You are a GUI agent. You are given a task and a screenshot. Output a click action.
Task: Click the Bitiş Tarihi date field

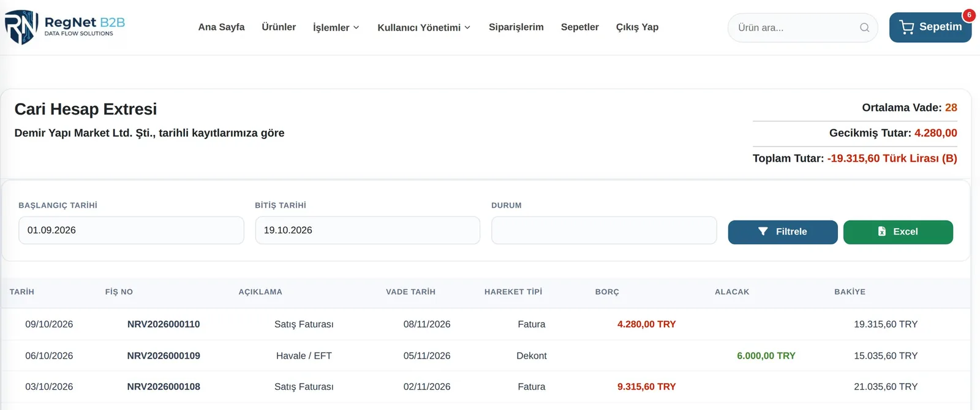(x=367, y=230)
